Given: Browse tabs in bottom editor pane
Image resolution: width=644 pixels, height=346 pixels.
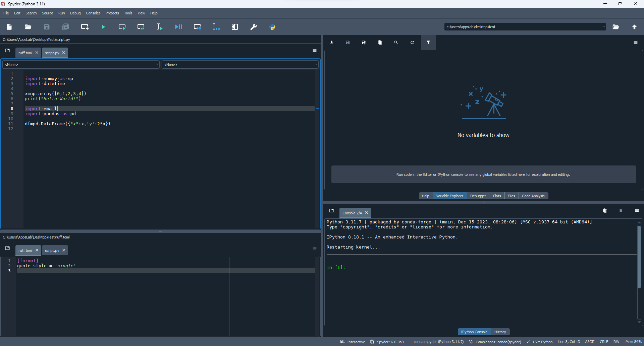Looking at the screenshot, I should tap(7, 248).
